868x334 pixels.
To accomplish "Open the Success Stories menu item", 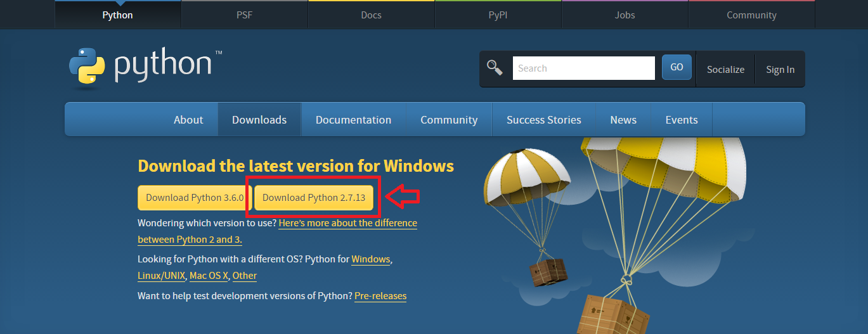I will [544, 120].
